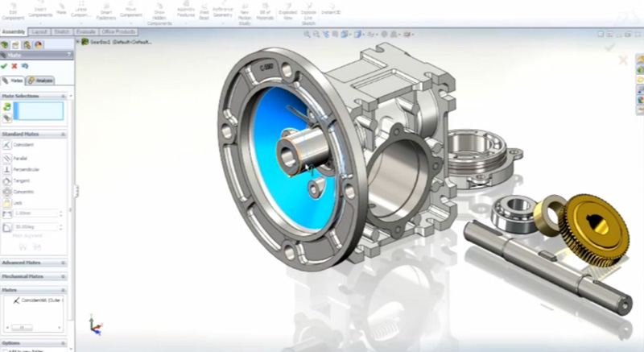Open the PropertyManager tab icon
The height and width of the screenshot is (352, 644).
coord(16,45)
